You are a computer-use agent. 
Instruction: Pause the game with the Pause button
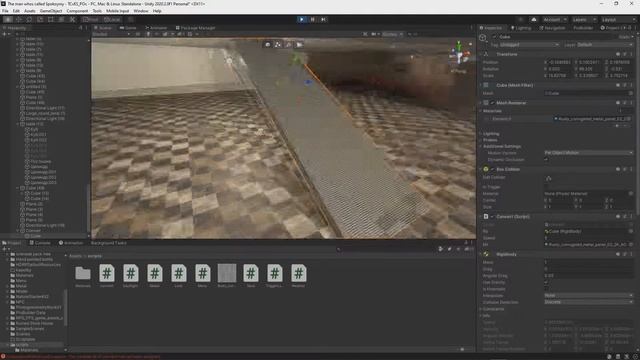tap(313, 19)
